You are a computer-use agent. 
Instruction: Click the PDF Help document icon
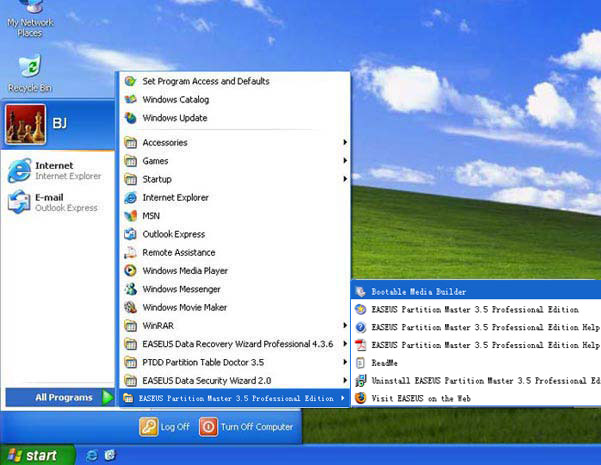(x=360, y=345)
